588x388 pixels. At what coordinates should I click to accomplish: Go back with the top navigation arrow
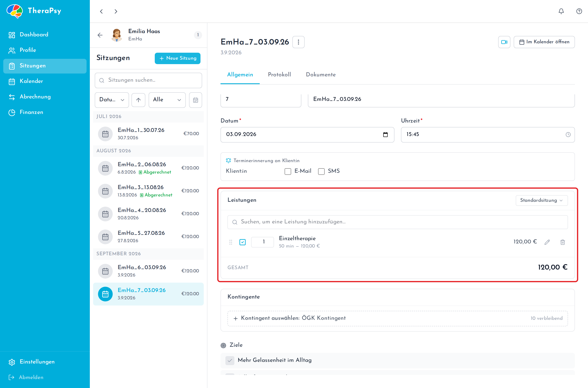coord(101,11)
